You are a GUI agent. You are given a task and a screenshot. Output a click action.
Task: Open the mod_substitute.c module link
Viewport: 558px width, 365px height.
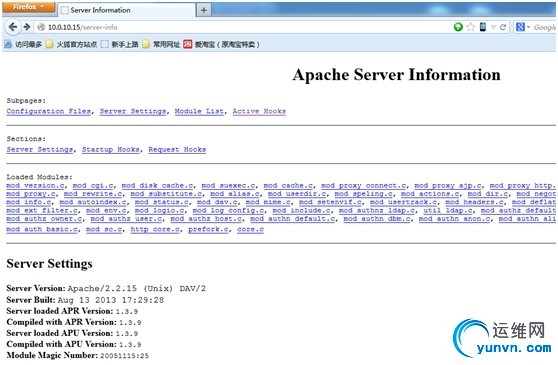point(166,194)
